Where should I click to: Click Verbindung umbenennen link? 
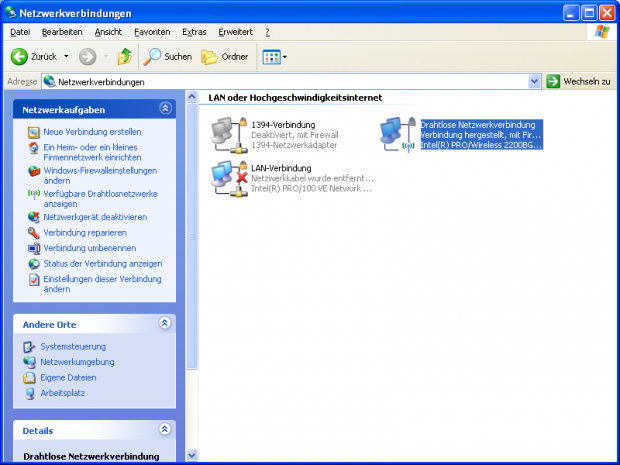pos(90,248)
